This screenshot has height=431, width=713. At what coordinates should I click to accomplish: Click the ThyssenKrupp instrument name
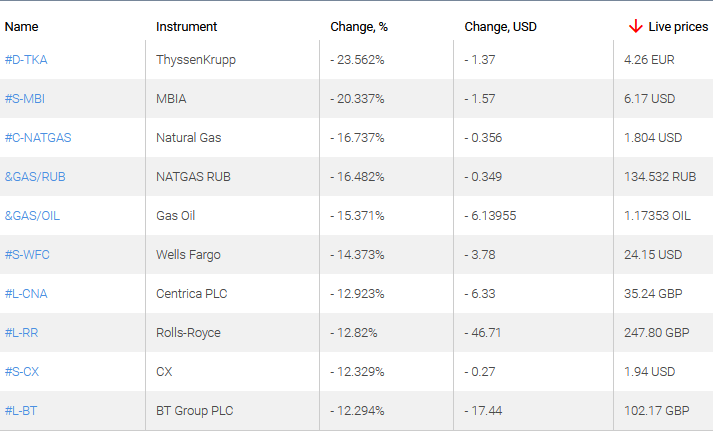pyautogui.click(x=196, y=60)
